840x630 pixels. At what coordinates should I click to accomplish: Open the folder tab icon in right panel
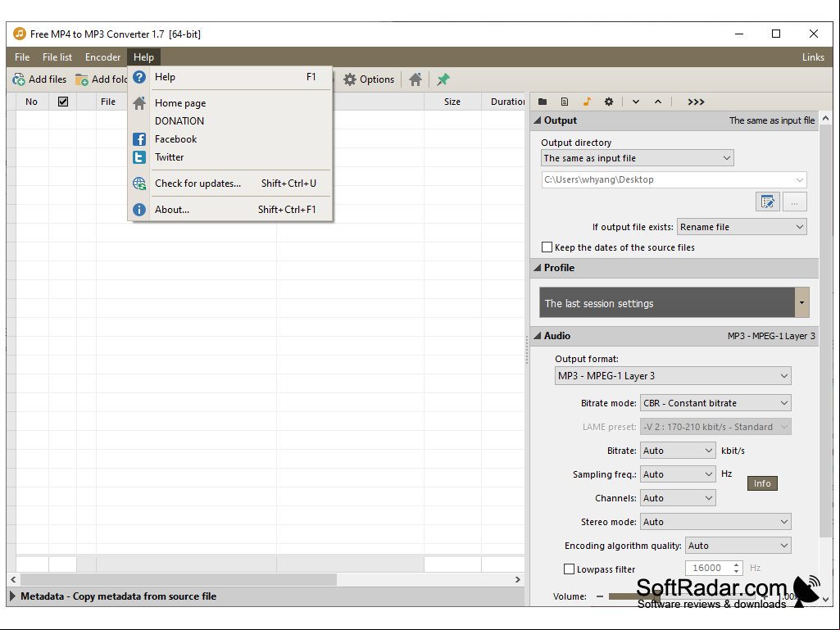coord(543,102)
